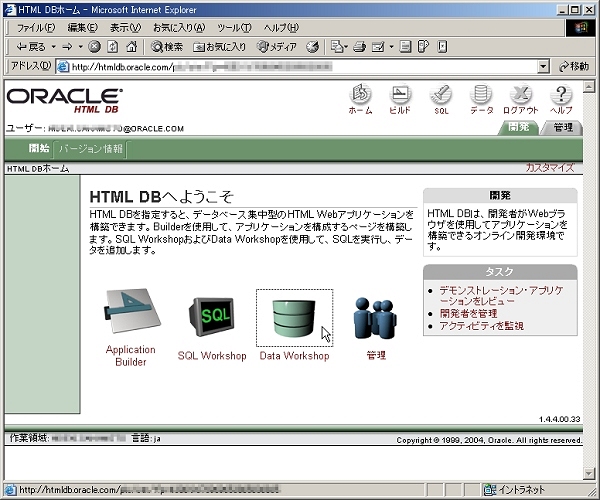Click the SQL Workshop text link

click(x=212, y=356)
